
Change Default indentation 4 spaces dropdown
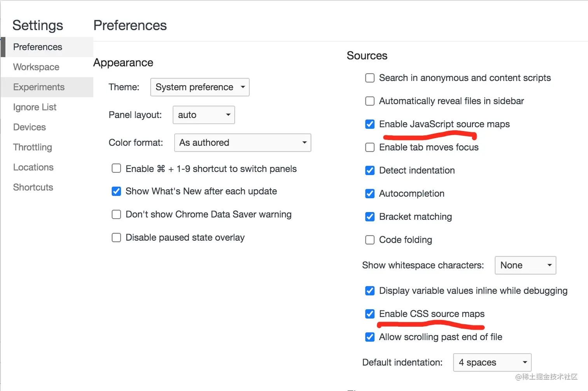(492, 363)
